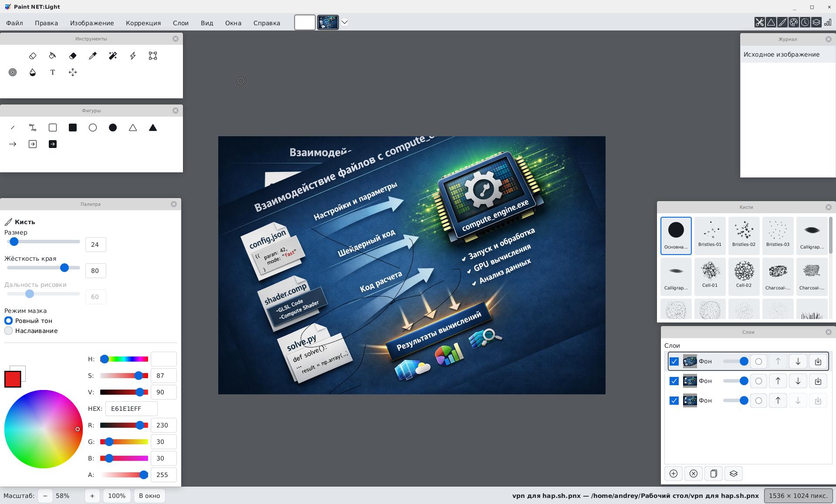Select the Text tool (T)
This screenshot has width=836, height=504.
tap(53, 72)
